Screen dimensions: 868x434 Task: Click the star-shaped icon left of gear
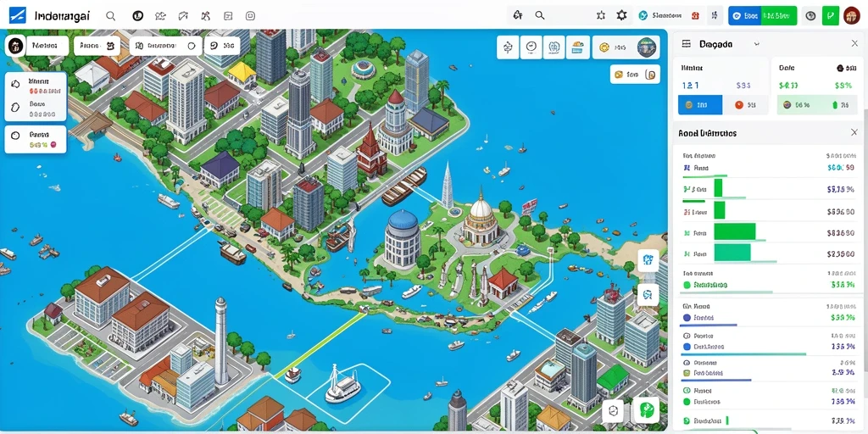click(601, 15)
